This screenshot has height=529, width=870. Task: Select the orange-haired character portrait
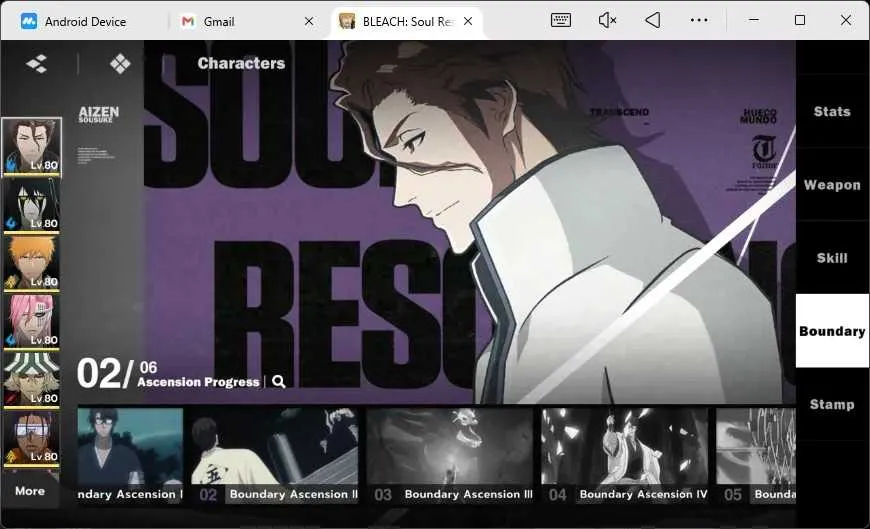tap(32, 263)
